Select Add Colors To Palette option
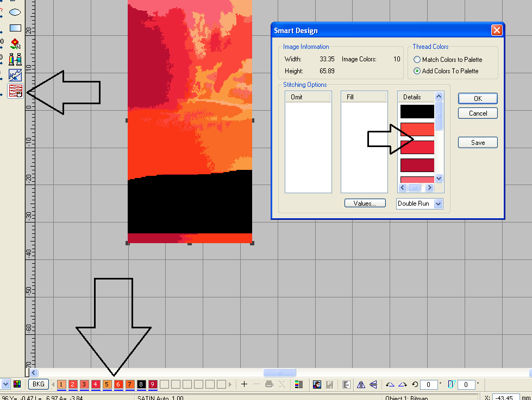The width and height of the screenshot is (532, 400). coord(417,71)
